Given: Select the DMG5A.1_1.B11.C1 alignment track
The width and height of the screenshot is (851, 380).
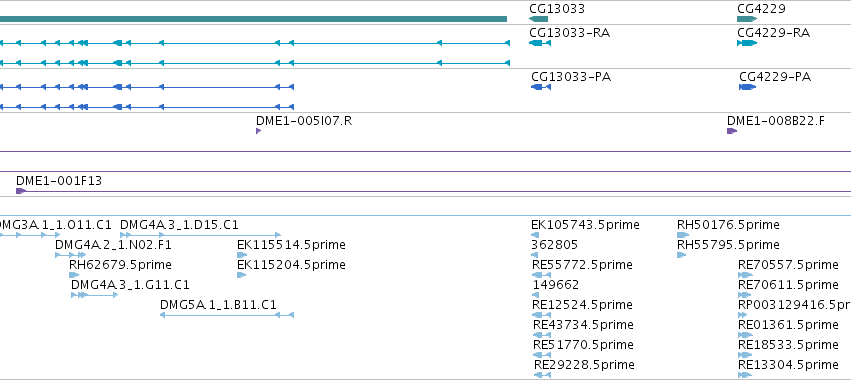Looking at the screenshot, I should [x=227, y=315].
